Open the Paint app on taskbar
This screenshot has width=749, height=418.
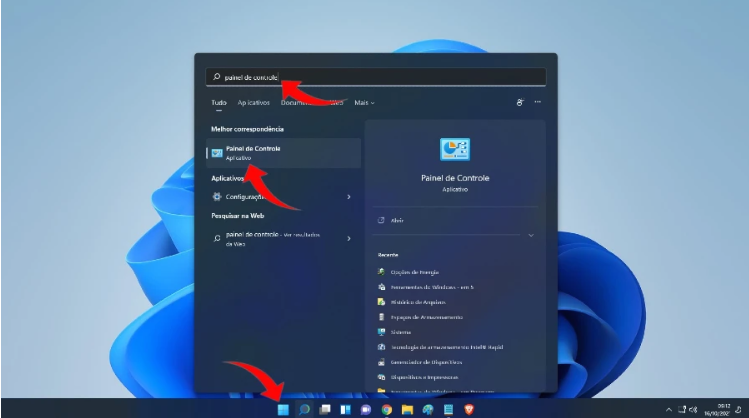428,409
